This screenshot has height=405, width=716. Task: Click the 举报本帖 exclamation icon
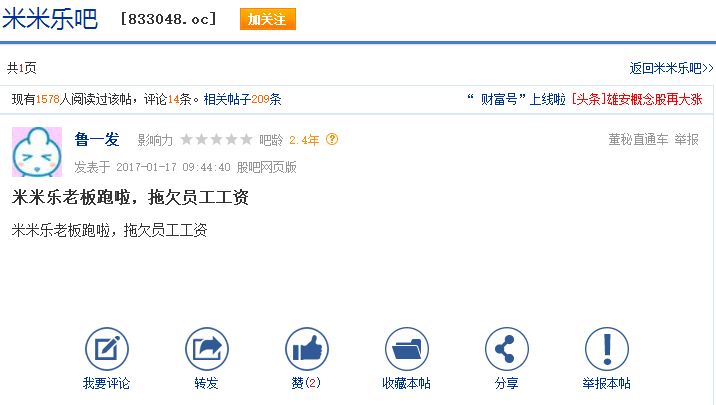[x=607, y=349]
